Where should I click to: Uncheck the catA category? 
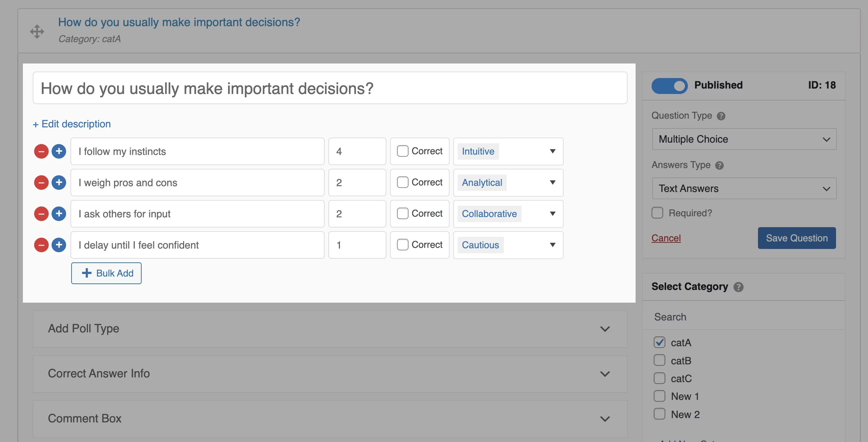660,342
